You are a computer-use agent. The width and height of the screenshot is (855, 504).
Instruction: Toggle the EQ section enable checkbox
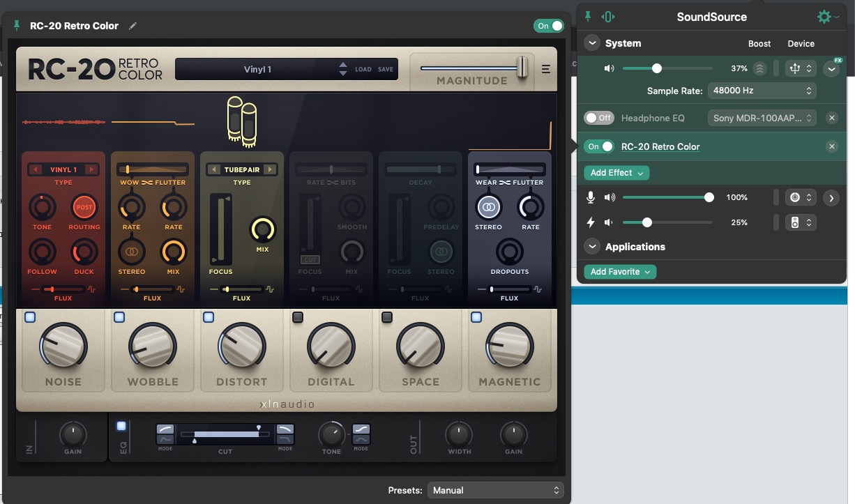121,426
